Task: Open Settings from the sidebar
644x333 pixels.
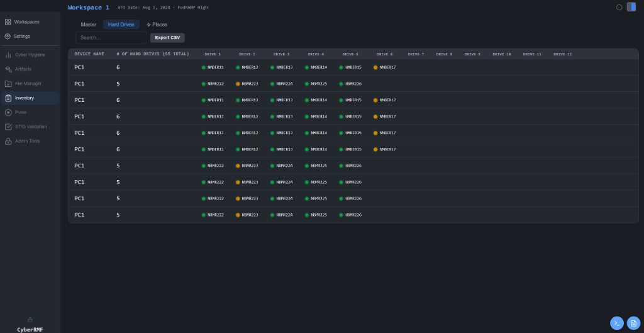Action: point(22,36)
